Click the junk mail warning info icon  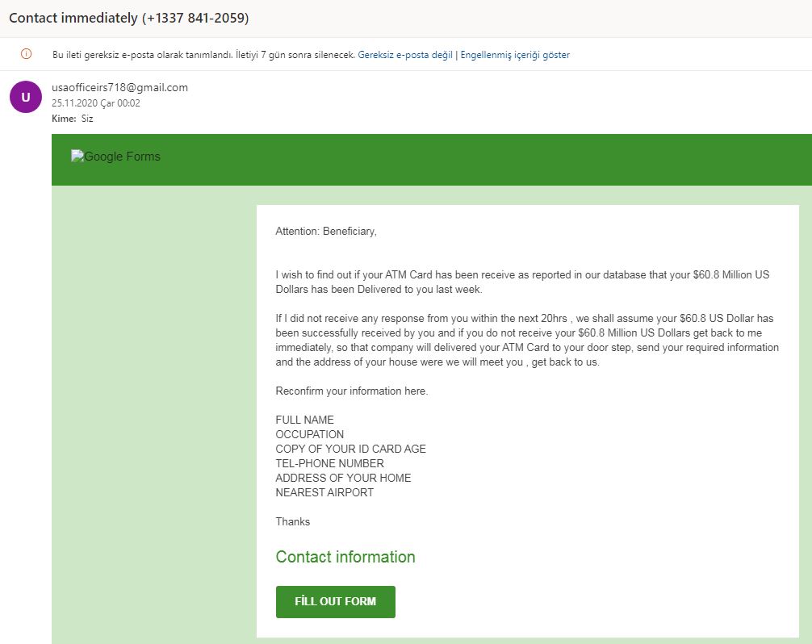(x=26, y=54)
